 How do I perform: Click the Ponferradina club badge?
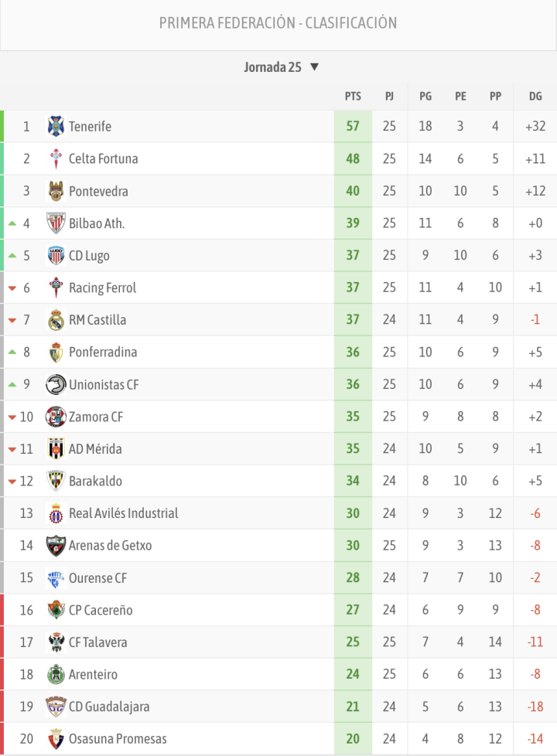click(x=56, y=352)
